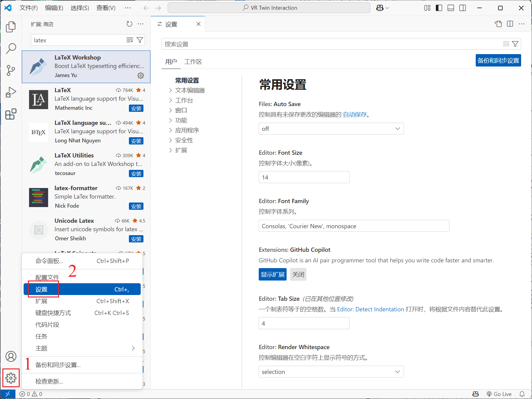The width and height of the screenshot is (532, 399).
Task: Open Render Whitespace dropdown showing selection
Action: (331, 372)
